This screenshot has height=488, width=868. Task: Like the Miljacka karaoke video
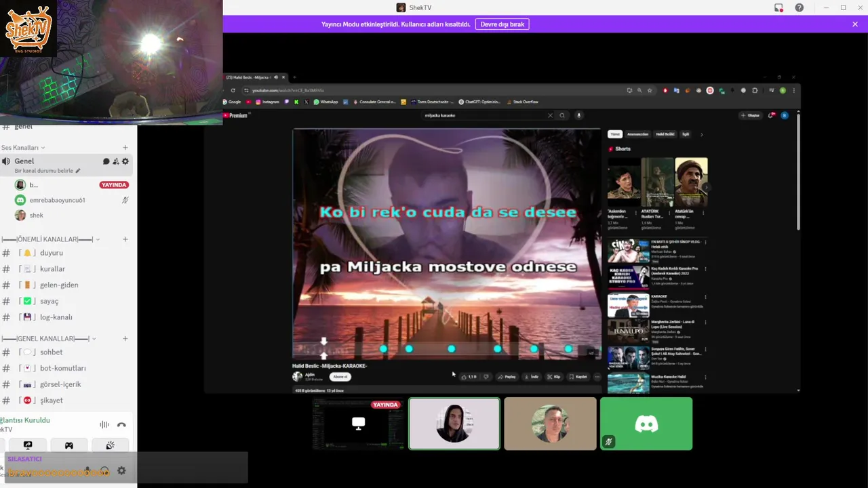[469, 377]
